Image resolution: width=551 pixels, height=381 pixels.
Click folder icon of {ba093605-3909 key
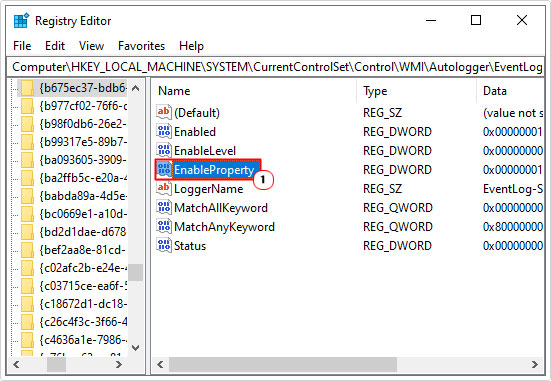click(27, 160)
